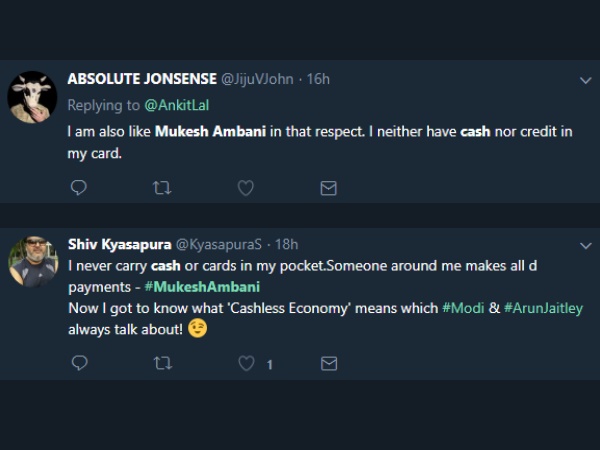The height and width of the screenshot is (450, 600).
Task: Reply to ABSOLUTE JONSENSE's tweet
Action: pos(80,188)
